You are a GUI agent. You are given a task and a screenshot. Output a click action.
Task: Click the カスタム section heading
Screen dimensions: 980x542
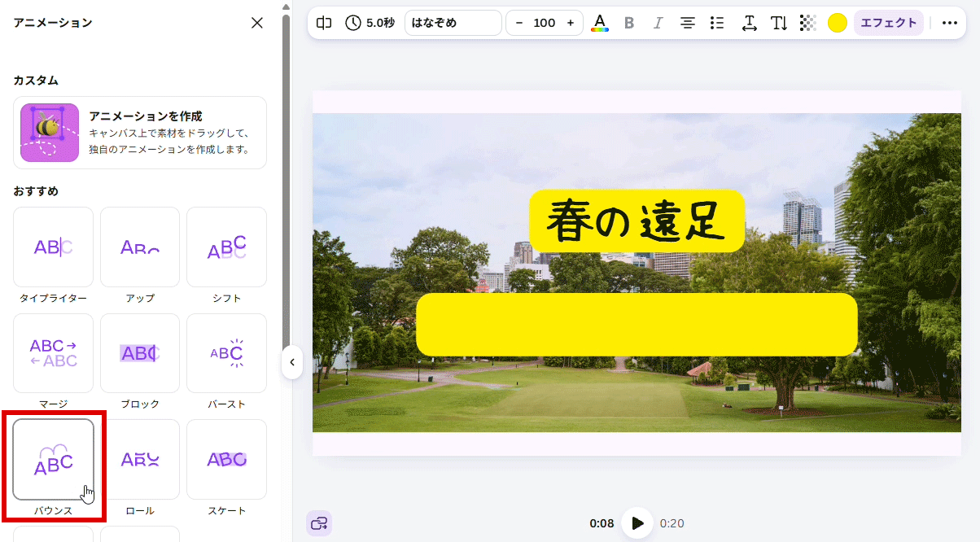click(36, 81)
